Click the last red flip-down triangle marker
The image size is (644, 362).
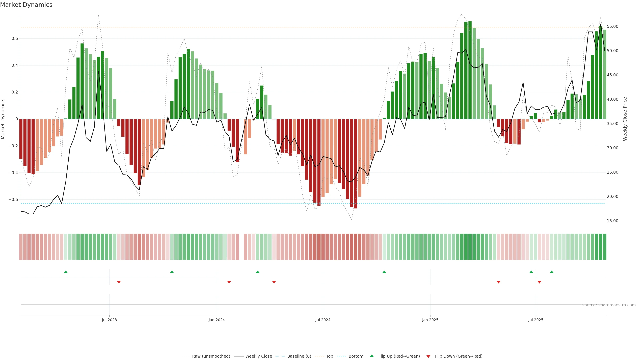tap(539, 282)
